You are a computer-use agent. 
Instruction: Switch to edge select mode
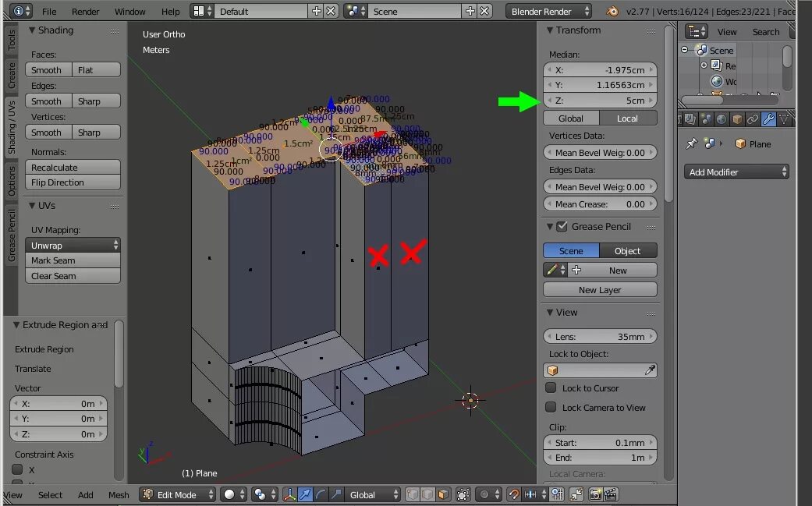[427, 494]
